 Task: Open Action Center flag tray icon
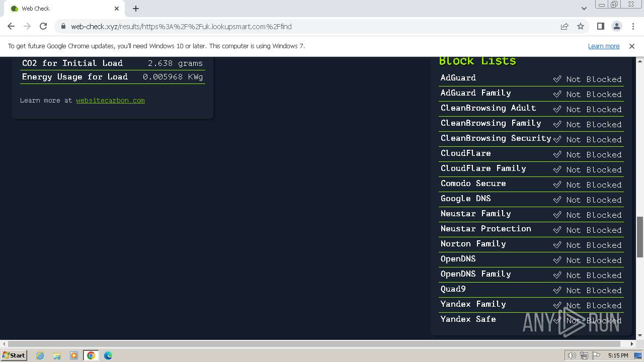(596, 355)
